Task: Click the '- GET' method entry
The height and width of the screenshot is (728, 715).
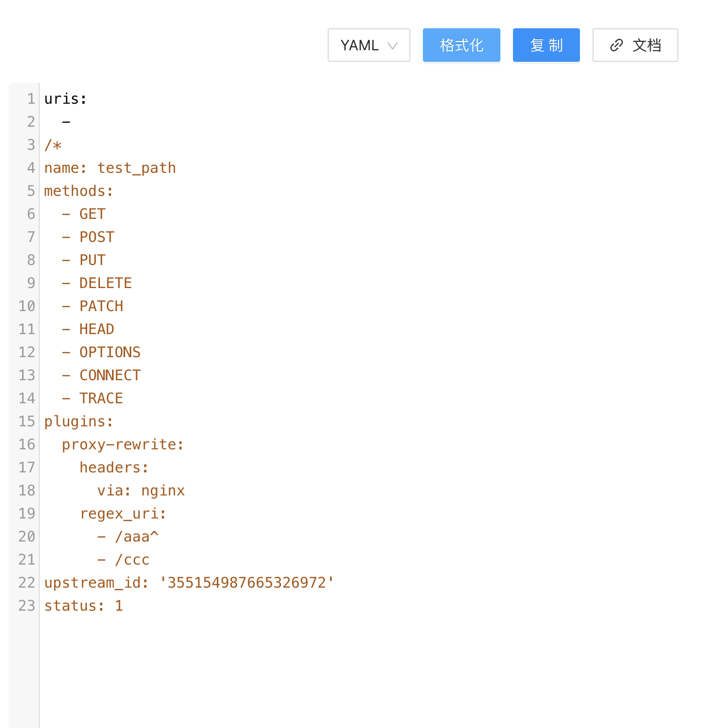Action: [84, 214]
